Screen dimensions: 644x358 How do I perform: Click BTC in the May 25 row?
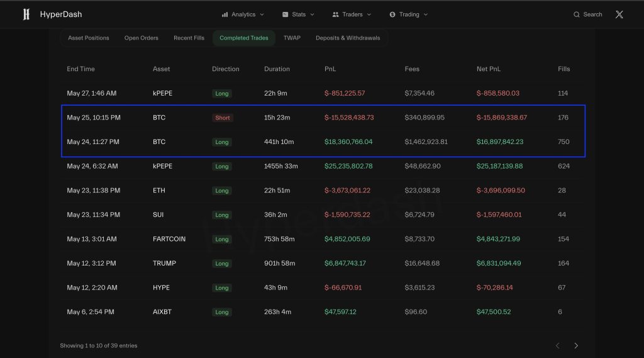coord(159,118)
